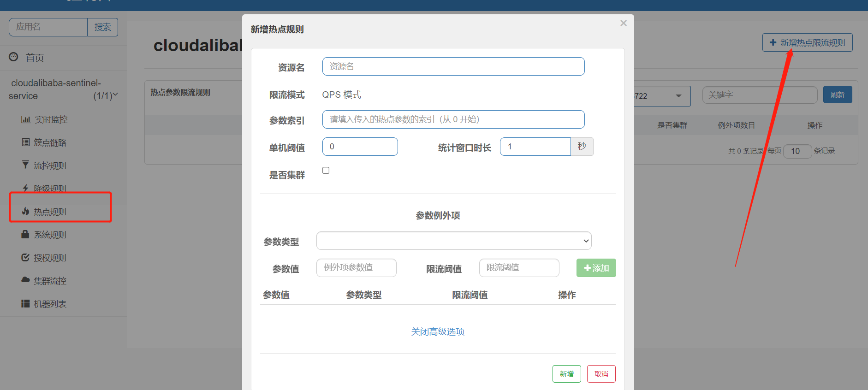This screenshot has width=868, height=390.
Task: Expand the cloudalibaba-sentinel-service app chevron
Action: point(115,95)
